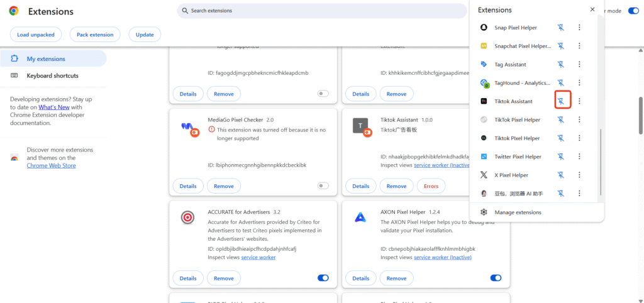Close the Extensions popup
Viewport: 644px width, 303px height.
592,9
